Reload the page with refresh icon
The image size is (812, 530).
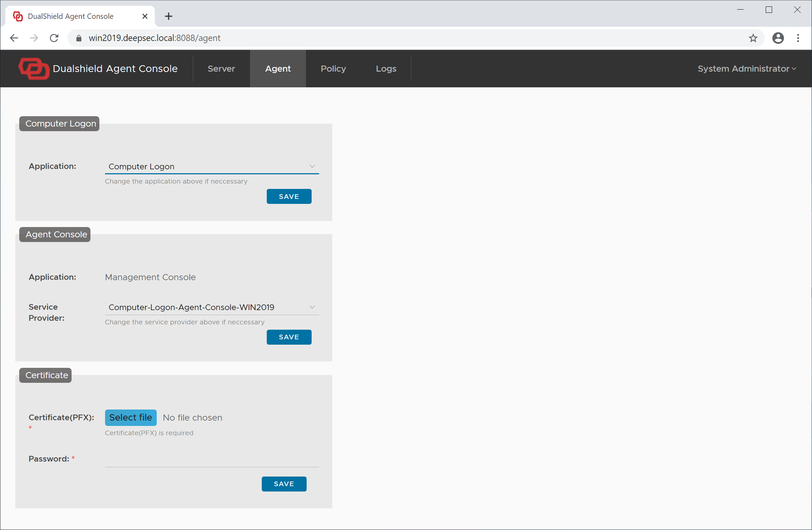tap(54, 38)
